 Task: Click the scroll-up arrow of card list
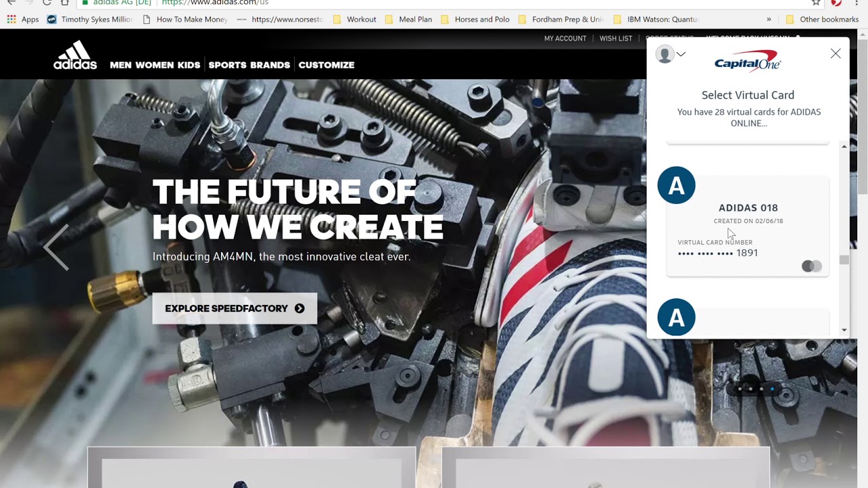(844, 146)
